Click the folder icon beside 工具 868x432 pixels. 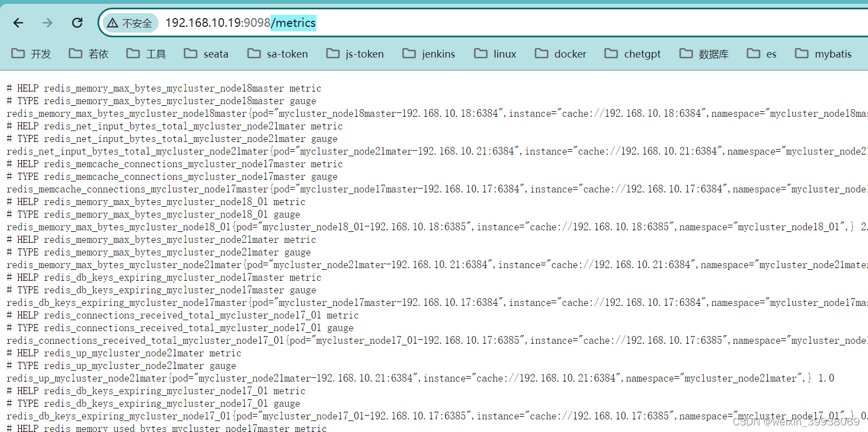click(133, 53)
